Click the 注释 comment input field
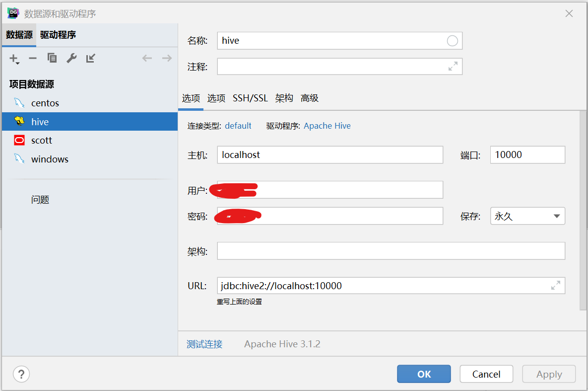 pyautogui.click(x=339, y=67)
